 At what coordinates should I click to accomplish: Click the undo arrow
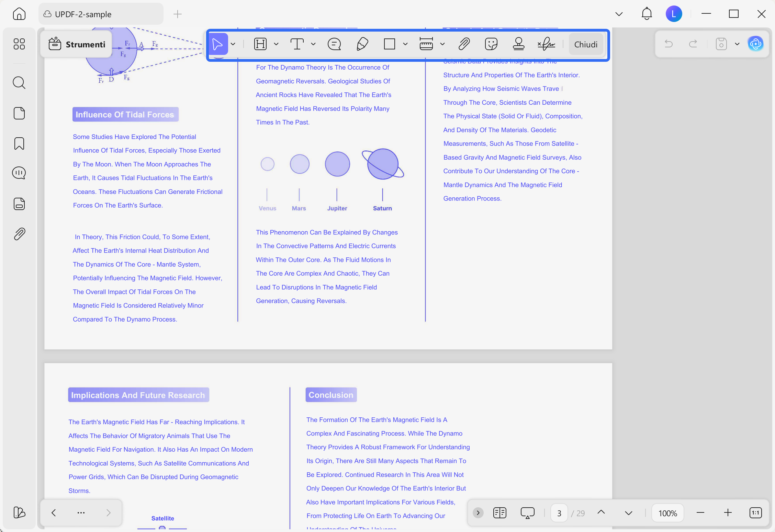(669, 44)
